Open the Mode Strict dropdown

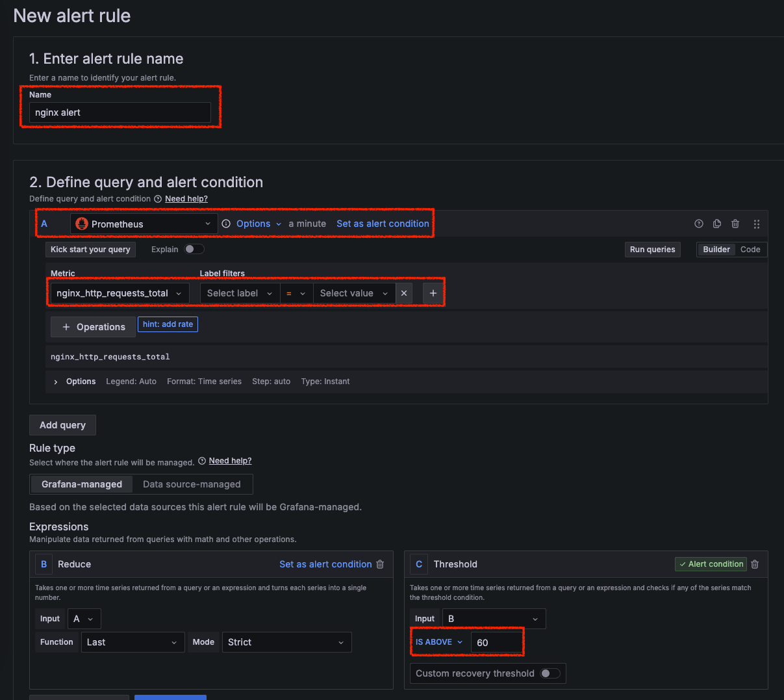click(x=286, y=642)
